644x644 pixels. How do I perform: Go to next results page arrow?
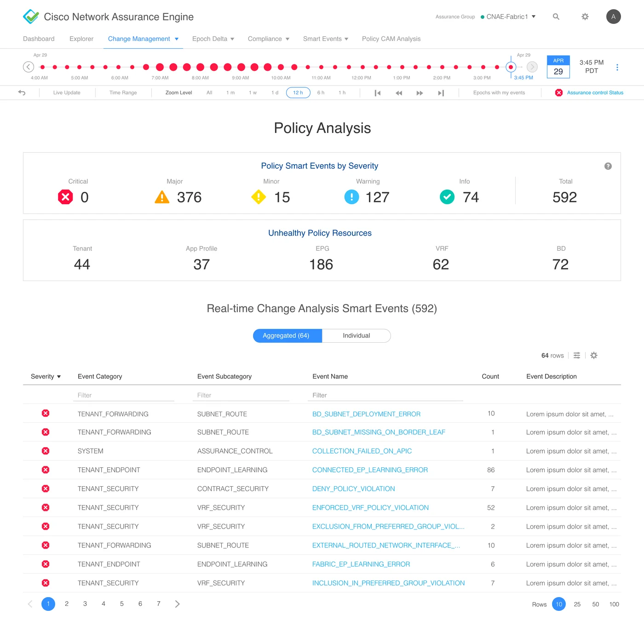tap(177, 604)
